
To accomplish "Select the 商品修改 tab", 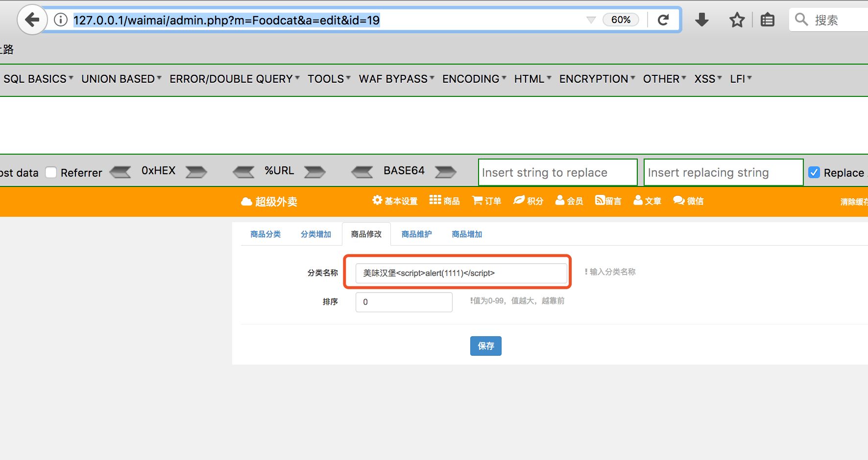I will pos(366,234).
